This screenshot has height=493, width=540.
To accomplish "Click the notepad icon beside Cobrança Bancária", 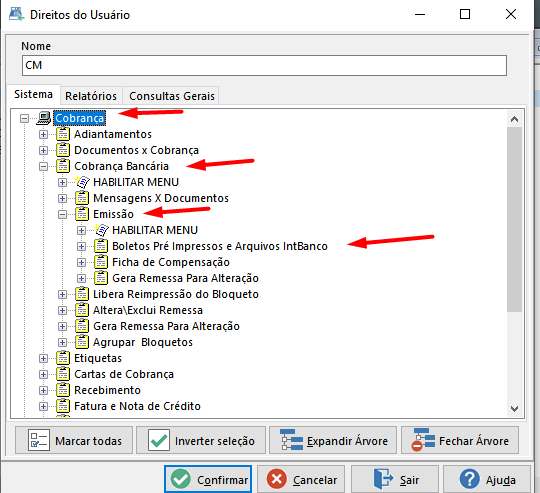I will tap(63, 166).
